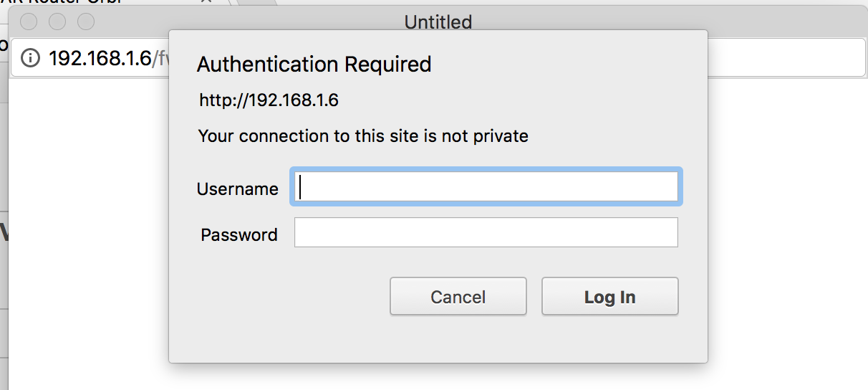868x390 pixels.
Task: Click the http://192.168.1.6 text in dialog
Action: click(x=269, y=100)
